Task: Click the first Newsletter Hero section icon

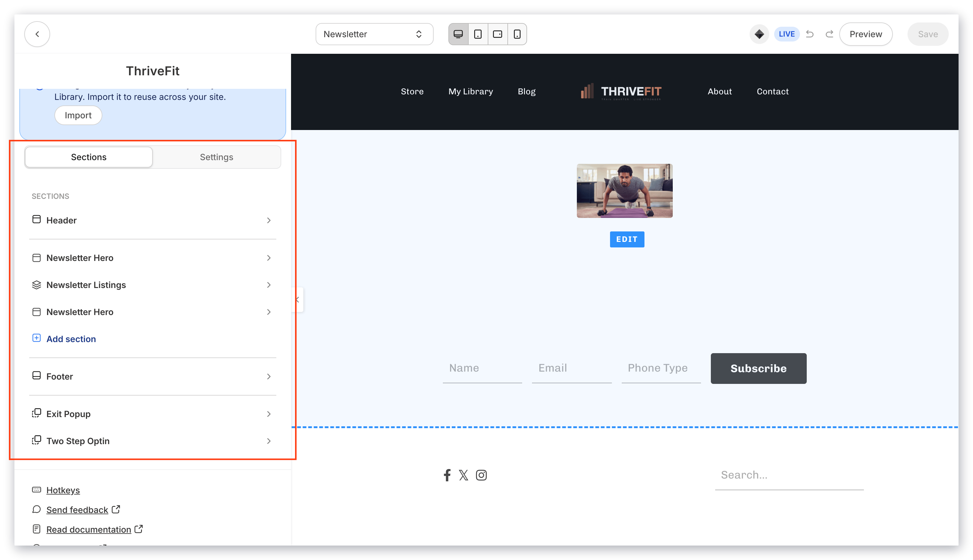Action: pos(37,258)
